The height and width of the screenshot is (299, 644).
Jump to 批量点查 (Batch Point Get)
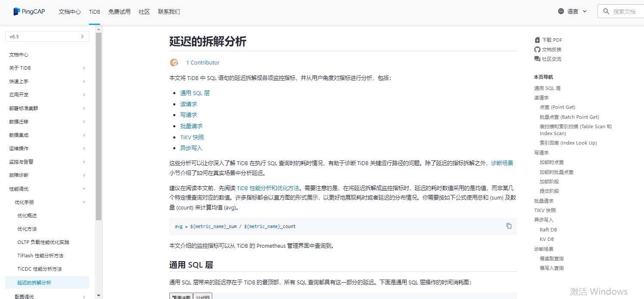pyautogui.click(x=569, y=117)
